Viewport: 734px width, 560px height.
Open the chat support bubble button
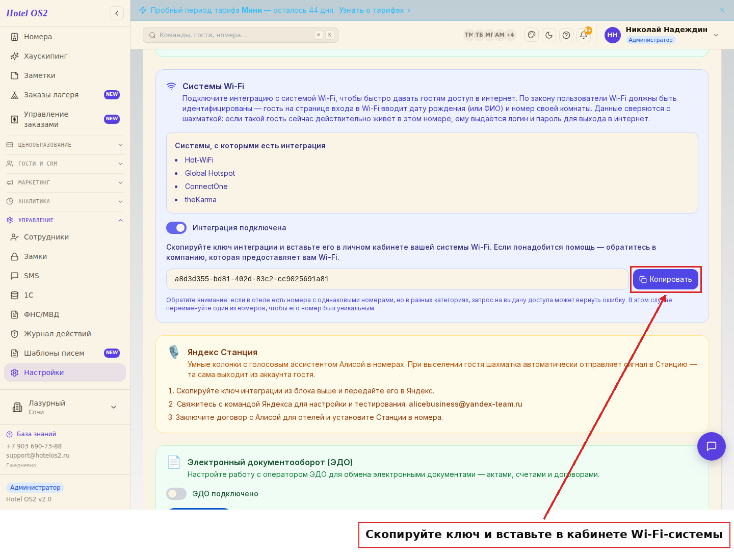coord(712,446)
